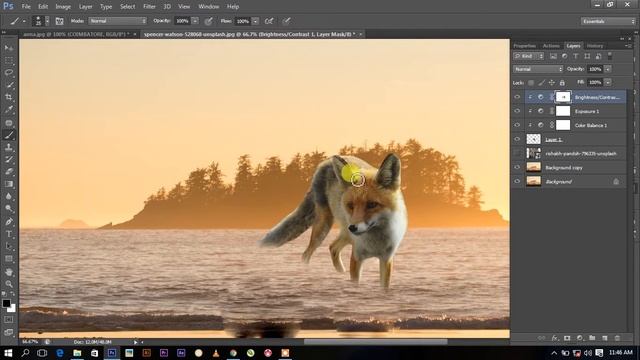This screenshot has width=640, height=360.
Task: Select the Crop tool
Action: (9, 97)
